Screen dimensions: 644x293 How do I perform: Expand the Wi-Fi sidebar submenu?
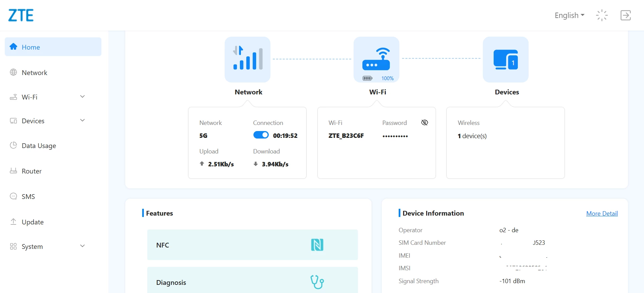(x=82, y=97)
